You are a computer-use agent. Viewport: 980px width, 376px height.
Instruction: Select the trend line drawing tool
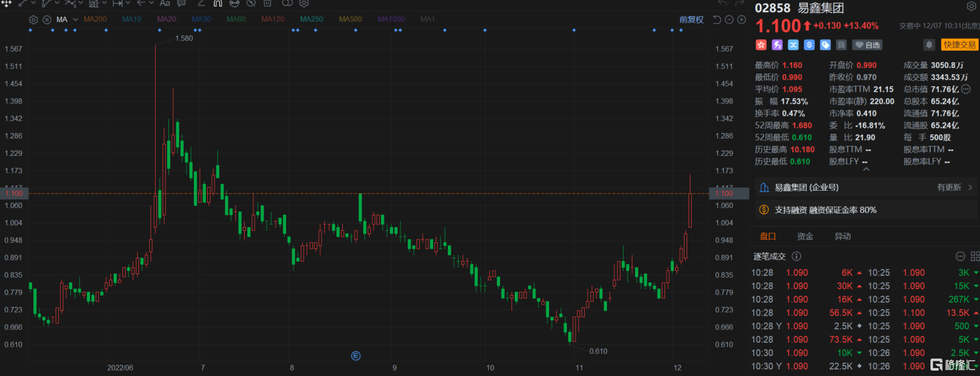tap(23, 3)
